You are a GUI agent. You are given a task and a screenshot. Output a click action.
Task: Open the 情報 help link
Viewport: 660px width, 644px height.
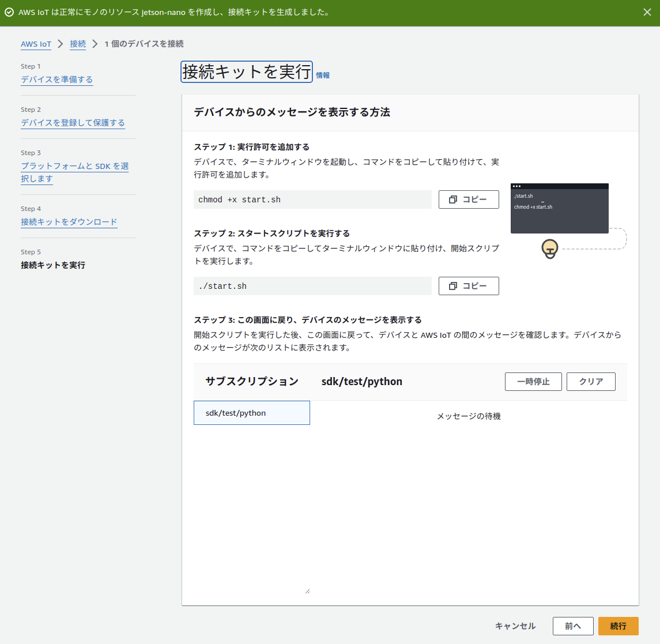coord(323,75)
